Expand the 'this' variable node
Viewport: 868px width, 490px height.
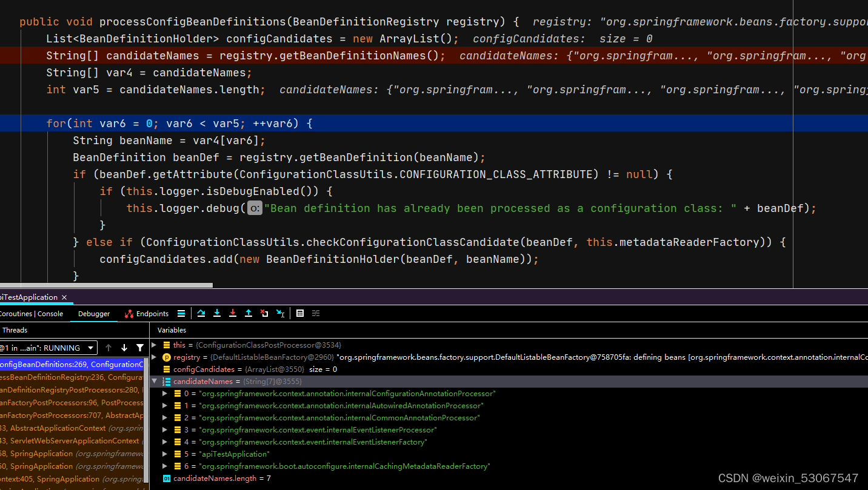coord(154,345)
